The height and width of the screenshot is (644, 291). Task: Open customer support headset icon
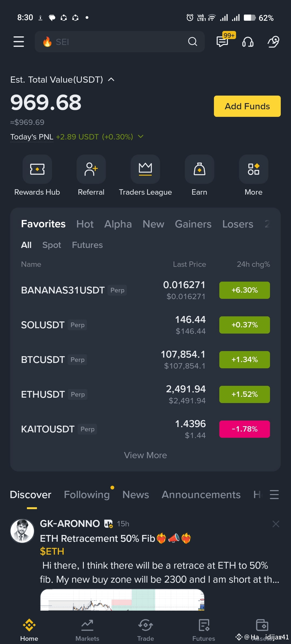pos(248,42)
